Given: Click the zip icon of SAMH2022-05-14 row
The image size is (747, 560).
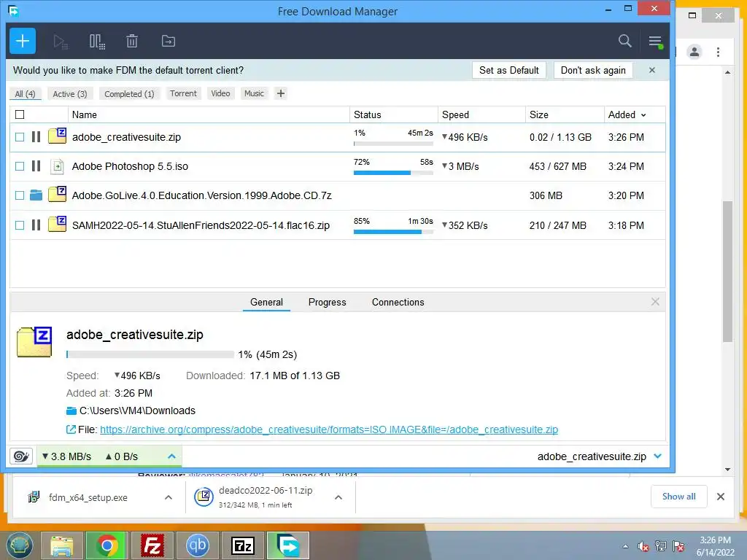Looking at the screenshot, I should (x=57, y=224).
